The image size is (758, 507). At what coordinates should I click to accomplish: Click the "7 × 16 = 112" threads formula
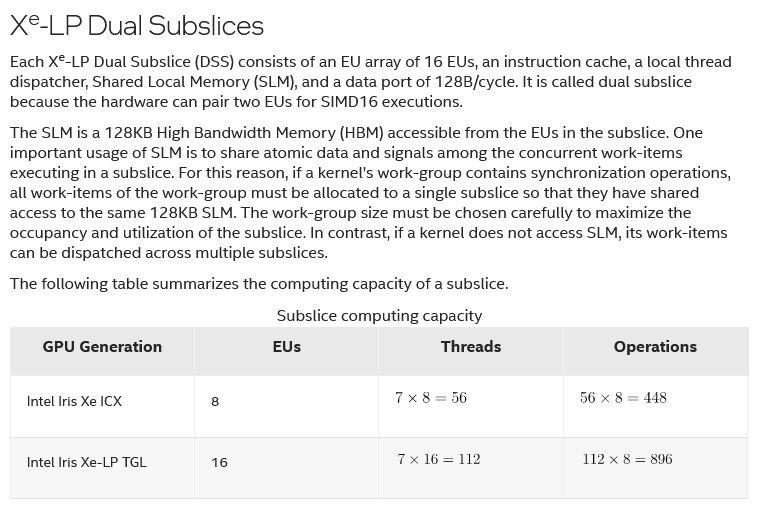point(438,459)
